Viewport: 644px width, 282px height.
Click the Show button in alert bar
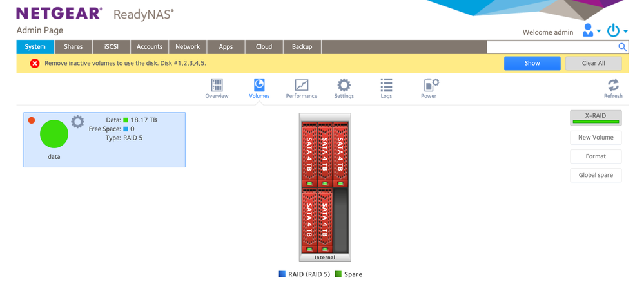click(x=532, y=63)
